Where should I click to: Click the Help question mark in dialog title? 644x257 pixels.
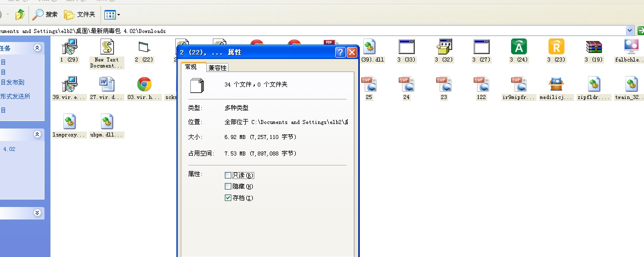340,52
